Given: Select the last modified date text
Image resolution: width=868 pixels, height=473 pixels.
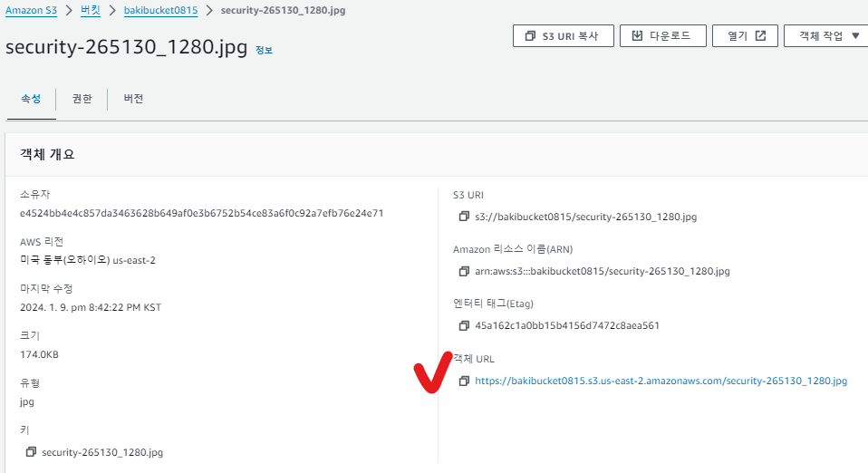Looking at the screenshot, I should click(91, 307).
